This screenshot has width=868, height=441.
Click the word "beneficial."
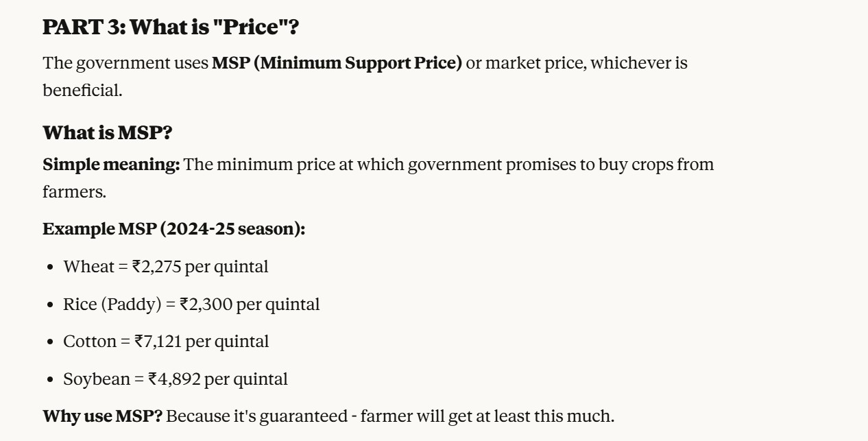pyautogui.click(x=82, y=90)
